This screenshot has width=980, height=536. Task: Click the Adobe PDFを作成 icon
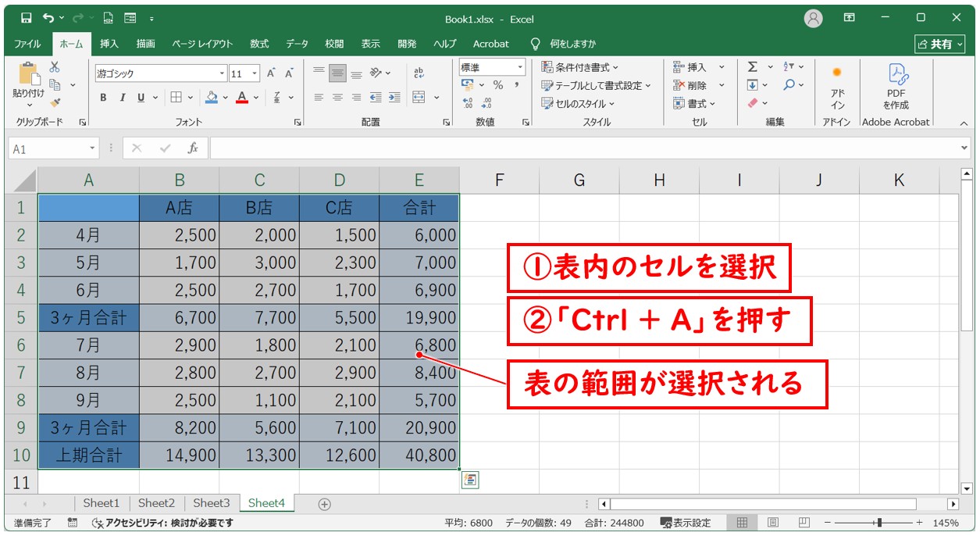click(895, 86)
